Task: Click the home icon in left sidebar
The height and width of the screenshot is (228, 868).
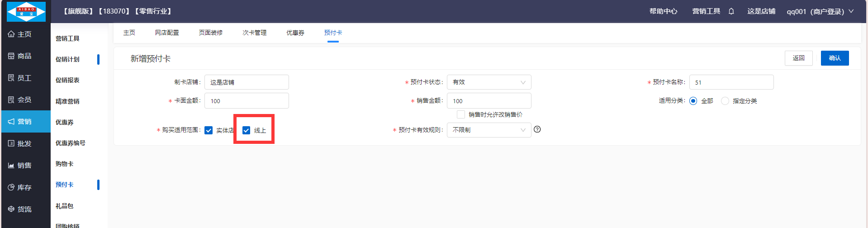Action: tap(11, 34)
